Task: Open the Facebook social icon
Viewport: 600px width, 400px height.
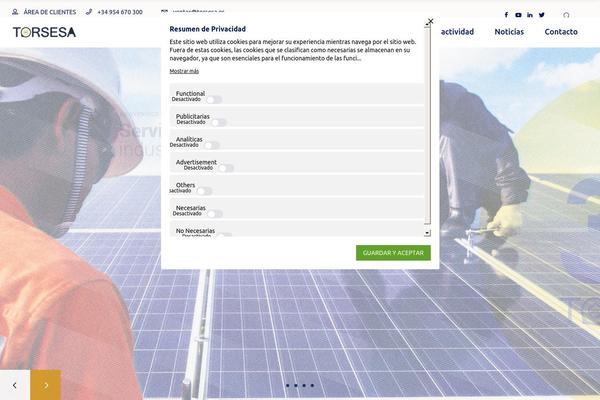Action: point(506,15)
